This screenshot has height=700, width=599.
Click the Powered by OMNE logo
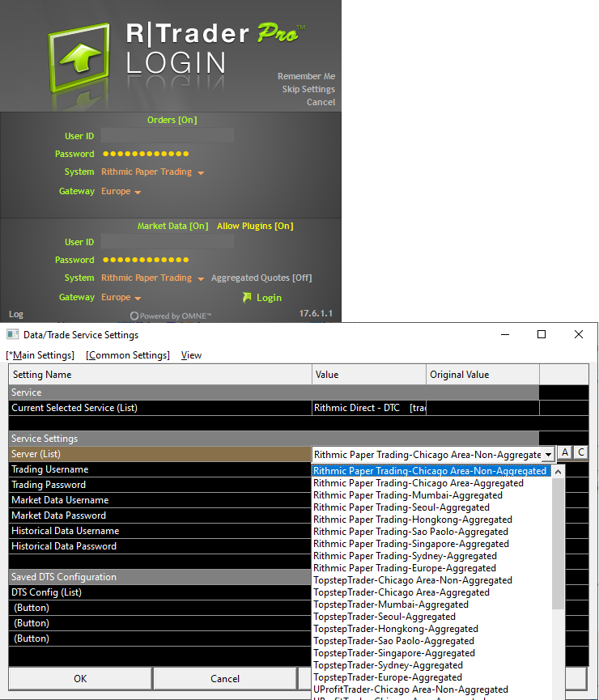[171, 316]
